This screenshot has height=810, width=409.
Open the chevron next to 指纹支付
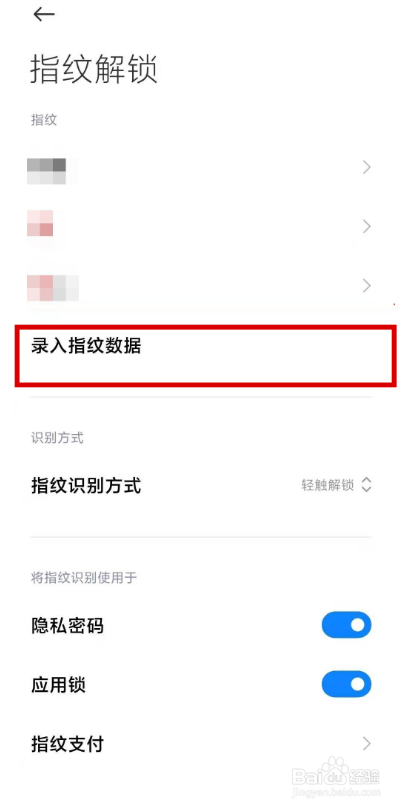pyautogui.click(x=367, y=744)
